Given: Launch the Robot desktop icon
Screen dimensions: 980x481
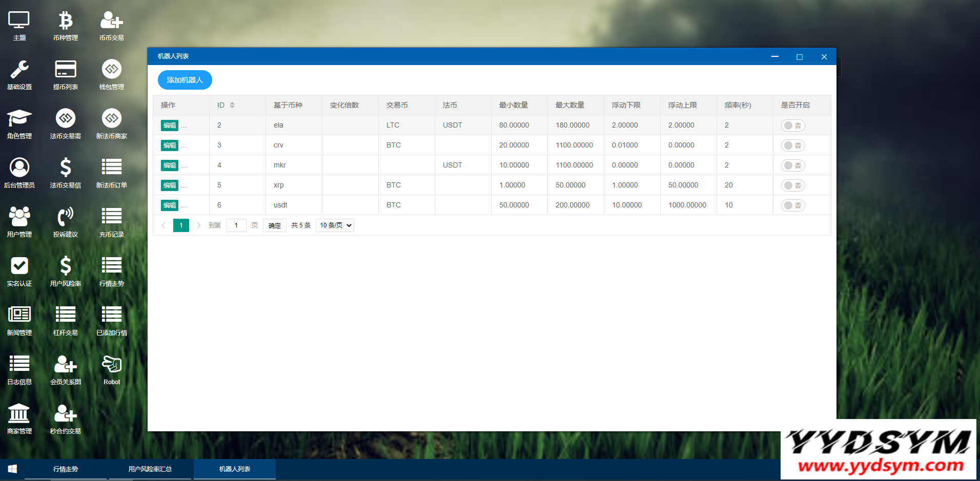Looking at the screenshot, I should (112, 365).
